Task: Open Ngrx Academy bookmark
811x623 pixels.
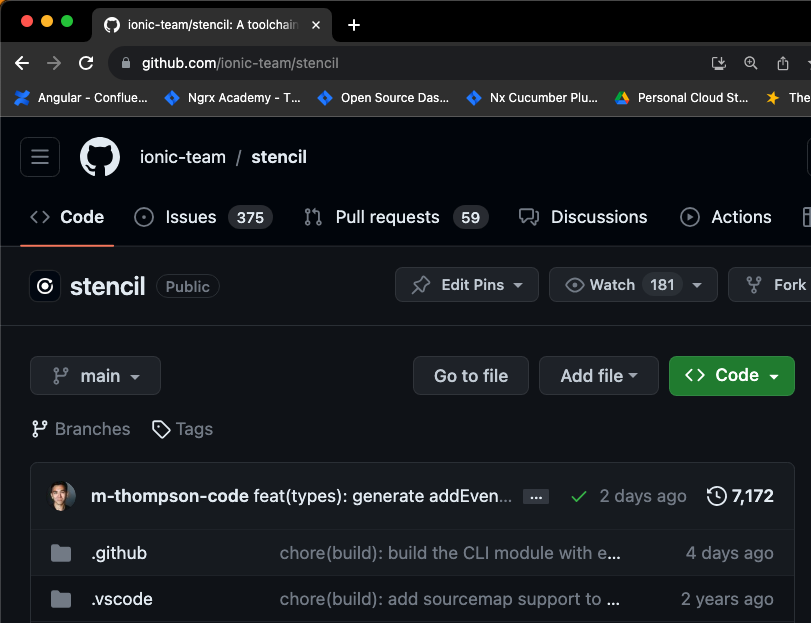Action: [x=232, y=98]
